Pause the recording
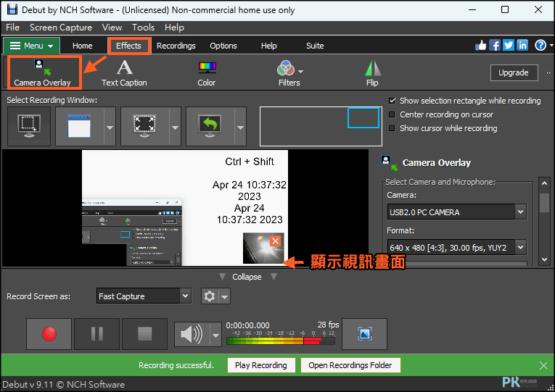Screen dimensions: 555x392 point(97,334)
